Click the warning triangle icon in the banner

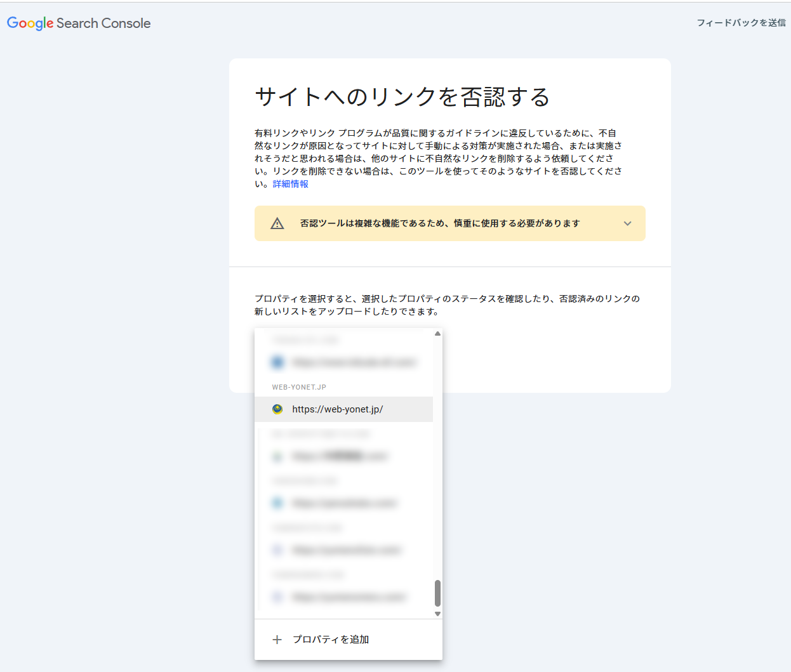coord(277,223)
